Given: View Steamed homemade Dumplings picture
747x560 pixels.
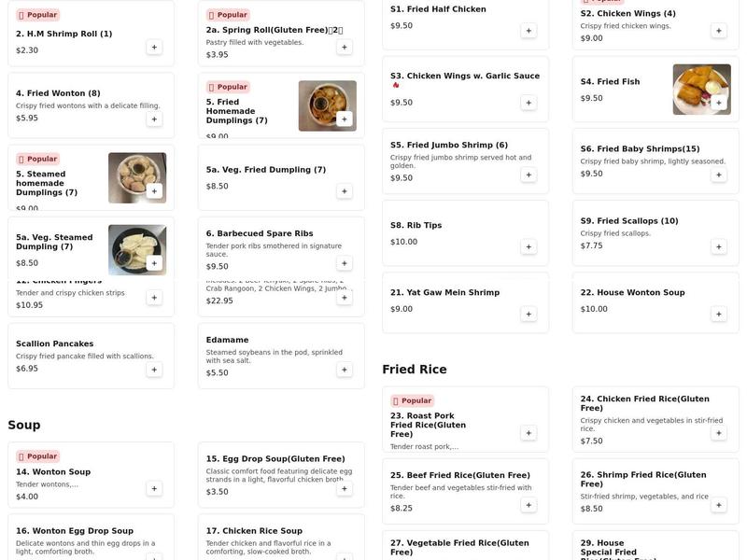Looking at the screenshot, I should coord(136,177).
